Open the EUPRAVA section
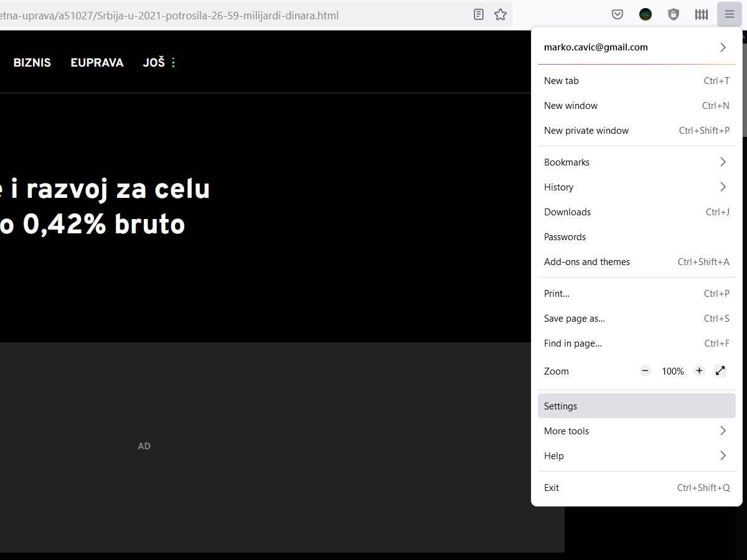Image resolution: width=747 pixels, height=560 pixels. point(96,62)
